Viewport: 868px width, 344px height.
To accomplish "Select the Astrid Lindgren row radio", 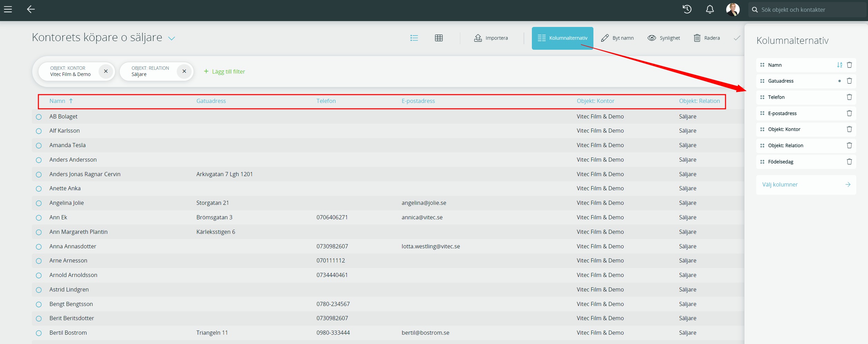I will click(x=39, y=290).
